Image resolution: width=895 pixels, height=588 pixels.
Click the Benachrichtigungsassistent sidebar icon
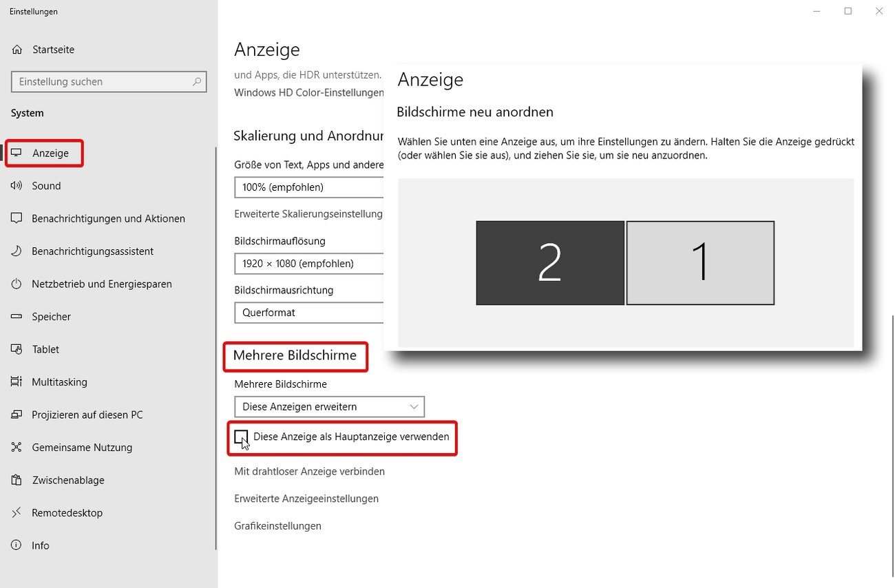coord(17,251)
